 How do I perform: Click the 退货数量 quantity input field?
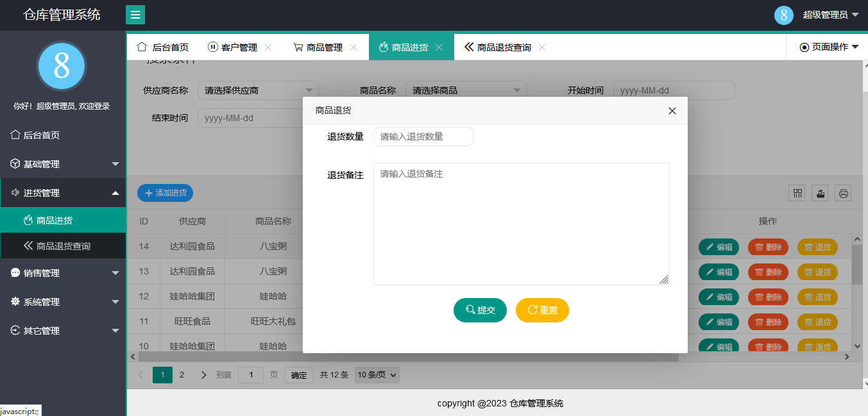pyautogui.click(x=423, y=136)
